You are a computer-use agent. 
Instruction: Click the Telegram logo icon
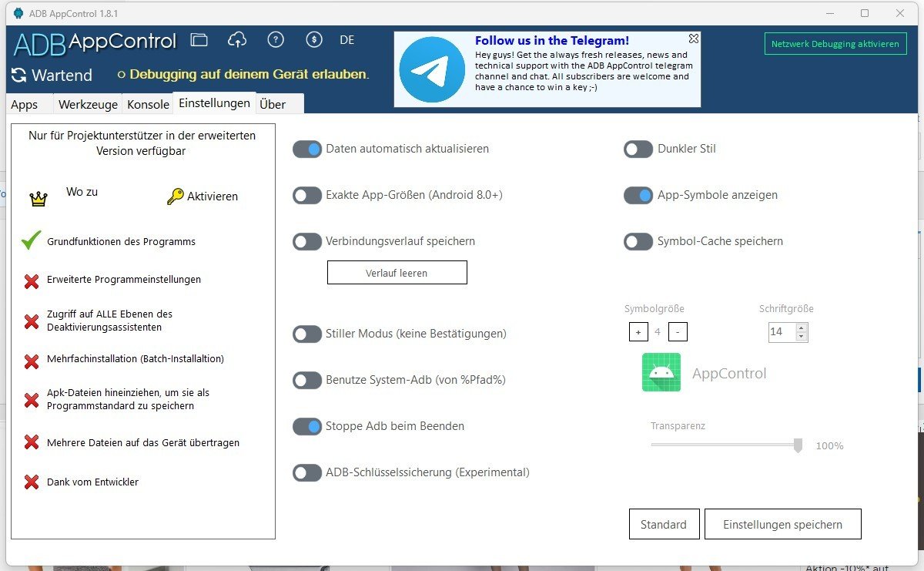[x=432, y=69]
